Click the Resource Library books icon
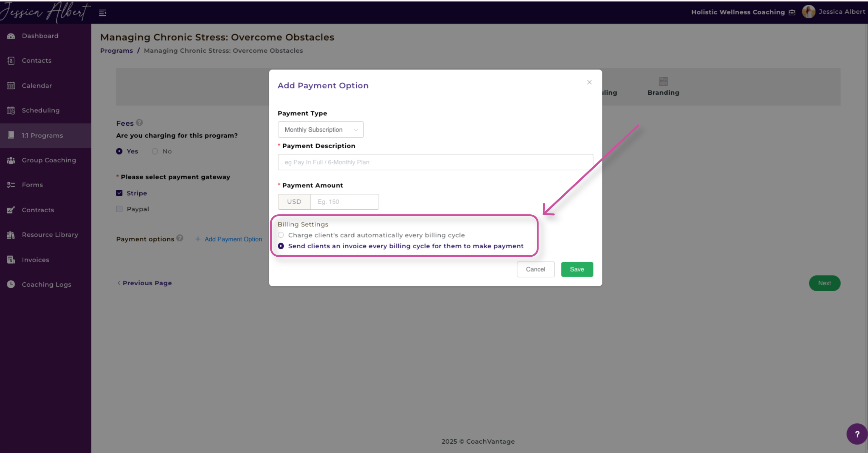 (x=11, y=235)
